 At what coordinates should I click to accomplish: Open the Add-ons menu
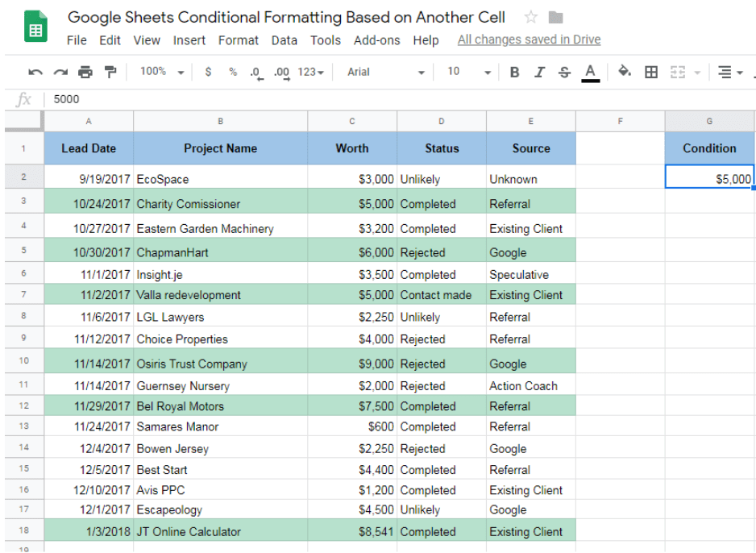coord(376,40)
